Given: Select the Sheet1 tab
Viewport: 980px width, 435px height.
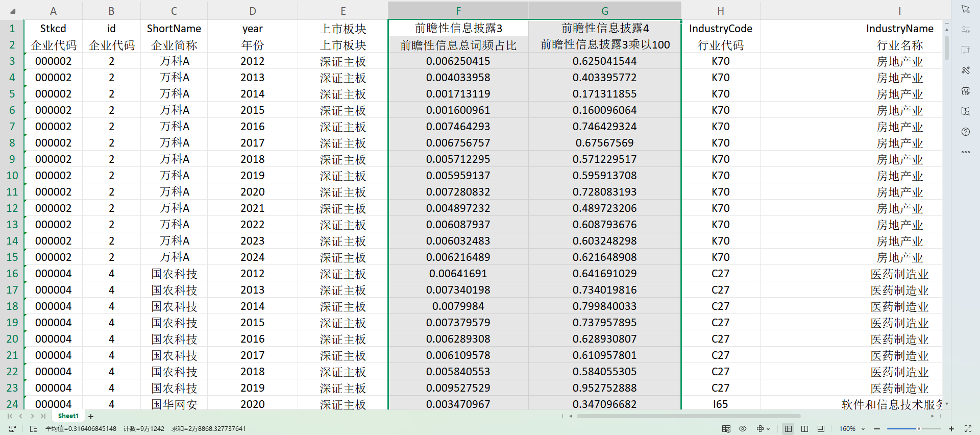Looking at the screenshot, I should click(x=68, y=416).
